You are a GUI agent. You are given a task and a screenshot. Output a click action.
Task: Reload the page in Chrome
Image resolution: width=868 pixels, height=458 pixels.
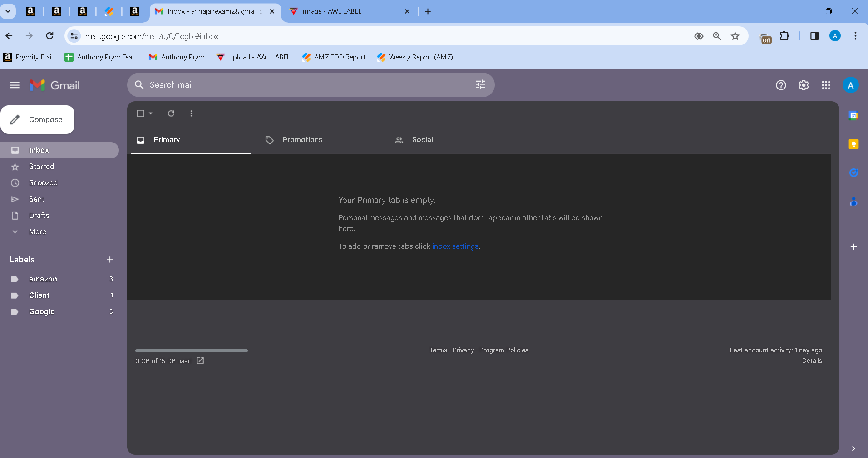(x=50, y=36)
